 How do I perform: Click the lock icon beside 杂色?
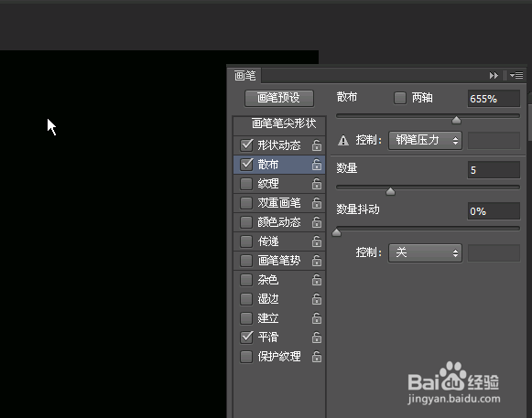pos(317,280)
